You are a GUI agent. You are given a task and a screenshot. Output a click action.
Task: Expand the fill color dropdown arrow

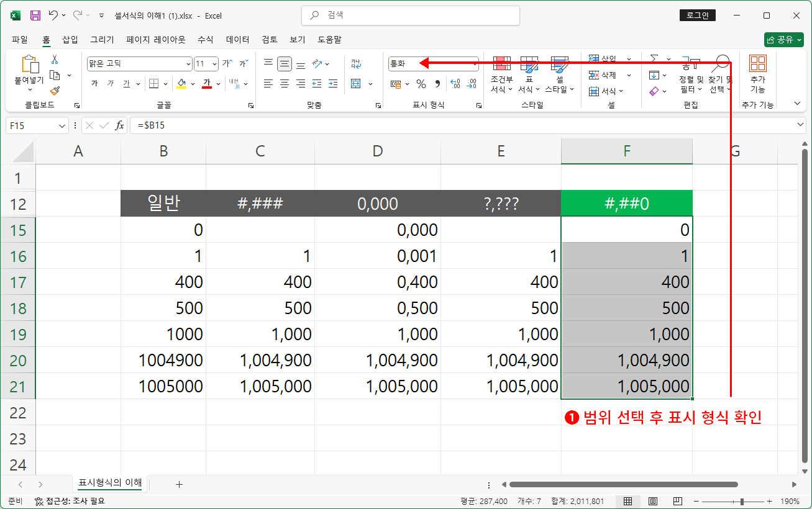[193, 83]
